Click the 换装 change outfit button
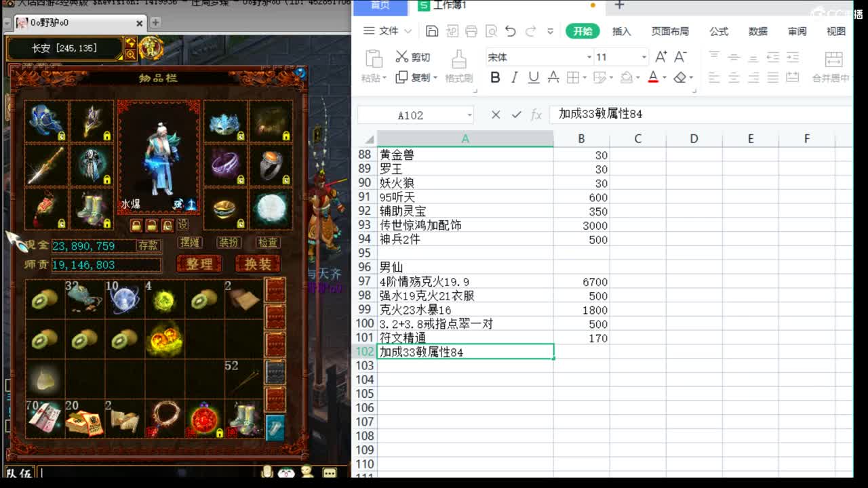868x488 pixels. [258, 264]
